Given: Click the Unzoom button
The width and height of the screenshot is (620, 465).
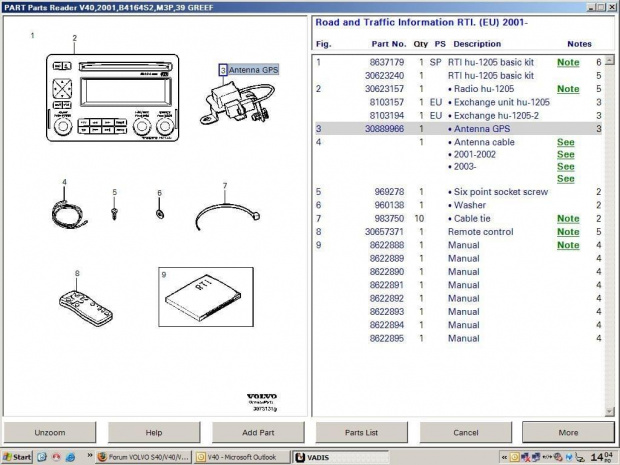Looking at the screenshot, I should click(50, 432).
